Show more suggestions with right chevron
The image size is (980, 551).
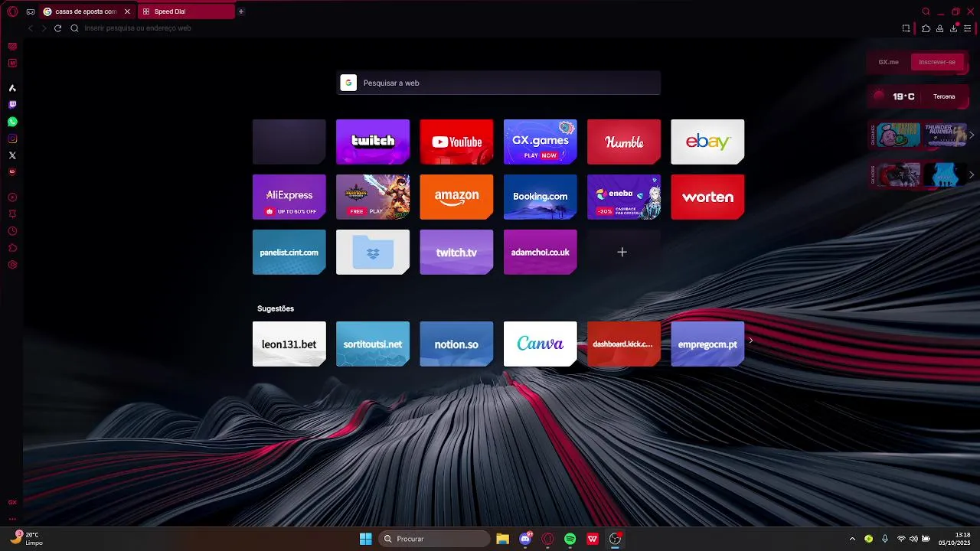751,341
